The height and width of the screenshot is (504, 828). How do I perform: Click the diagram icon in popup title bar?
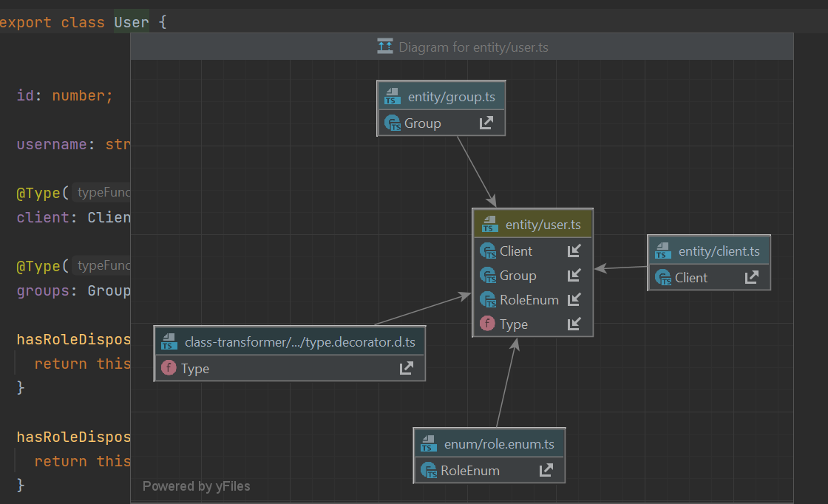384,47
